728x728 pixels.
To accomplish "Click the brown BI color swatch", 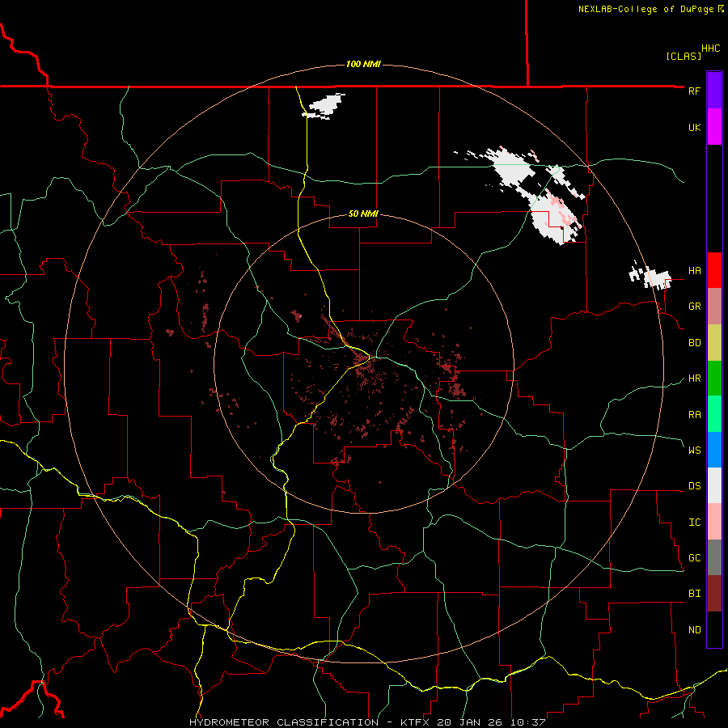I will point(714,594).
